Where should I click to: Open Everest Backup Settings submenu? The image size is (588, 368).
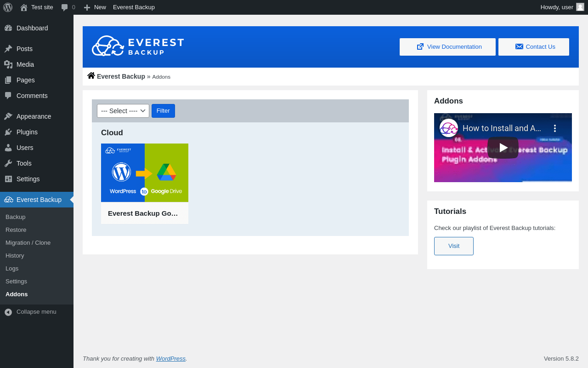click(37, 281)
